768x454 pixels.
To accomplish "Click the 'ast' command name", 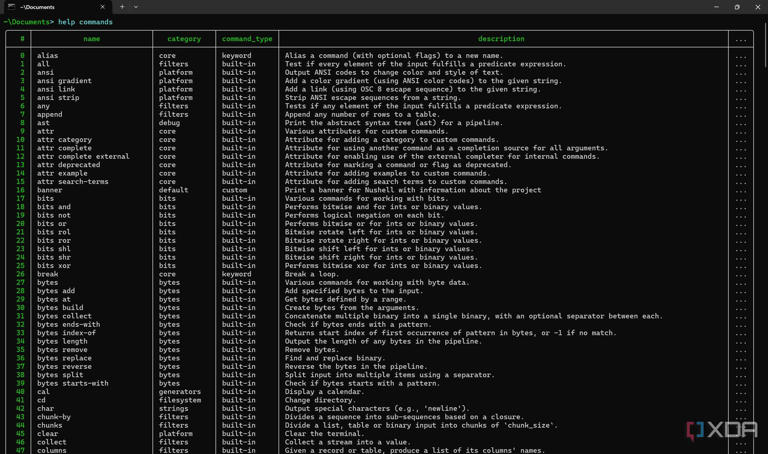I will click(43, 123).
